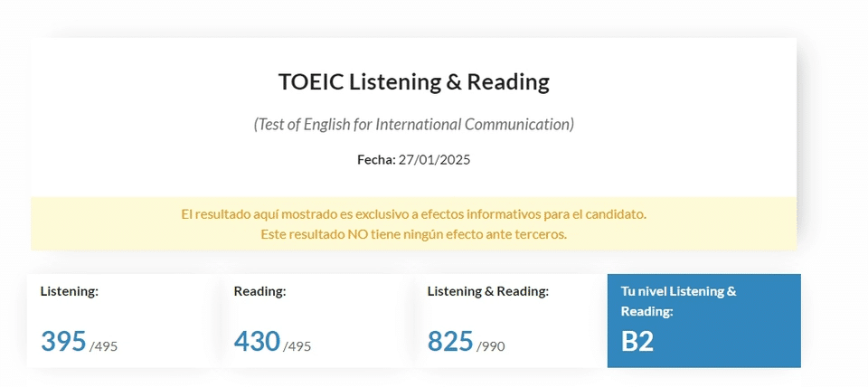Image resolution: width=868 pixels, height=387 pixels.
Task: Click the blue level card
Action: pos(704,321)
